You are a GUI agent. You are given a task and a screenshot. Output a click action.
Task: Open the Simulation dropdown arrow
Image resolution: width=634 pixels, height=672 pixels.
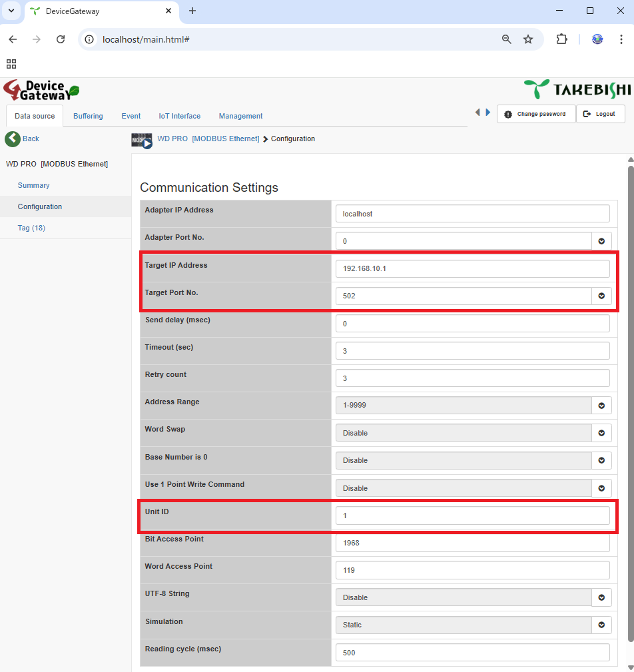point(601,625)
